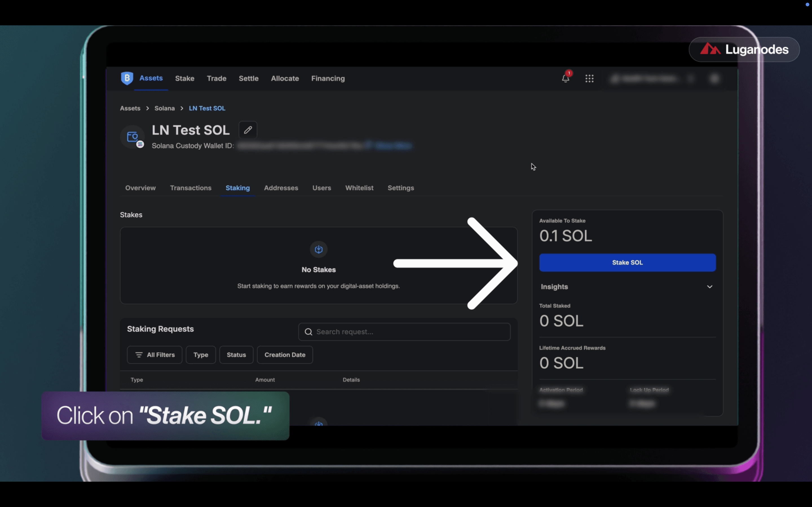Image resolution: width=812 pixels, height=507 pixels.
Task: Click the search magnifier icon
Action: pos(308,332)
